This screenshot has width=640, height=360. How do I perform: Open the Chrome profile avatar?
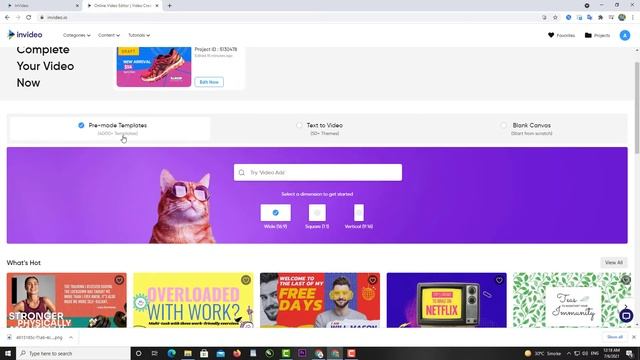pyautogui.click(x=622, y=18)
